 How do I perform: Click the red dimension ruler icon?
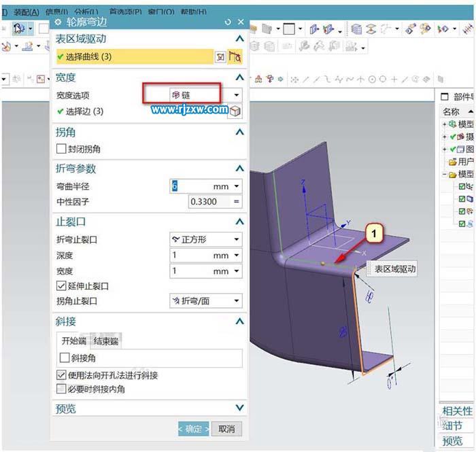pyautogui.click(x=468, y=29)
